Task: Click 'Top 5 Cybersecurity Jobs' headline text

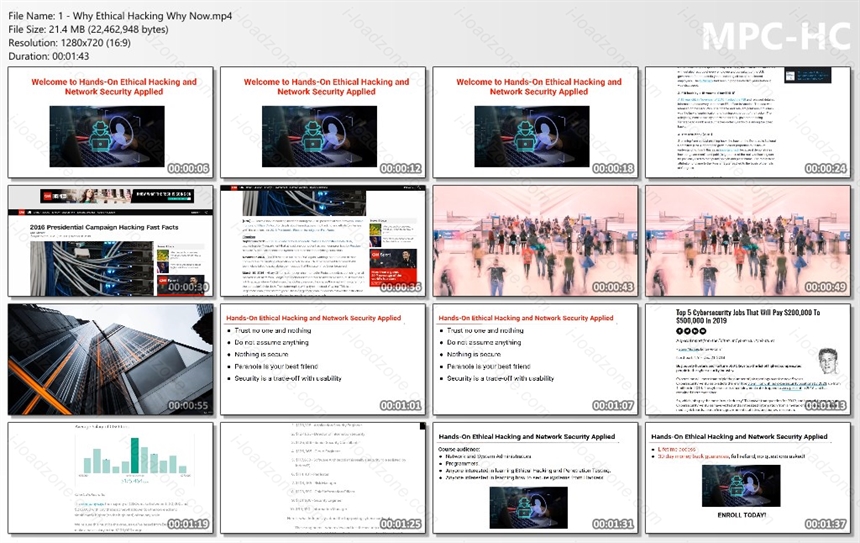Action: tap(748, 316)
